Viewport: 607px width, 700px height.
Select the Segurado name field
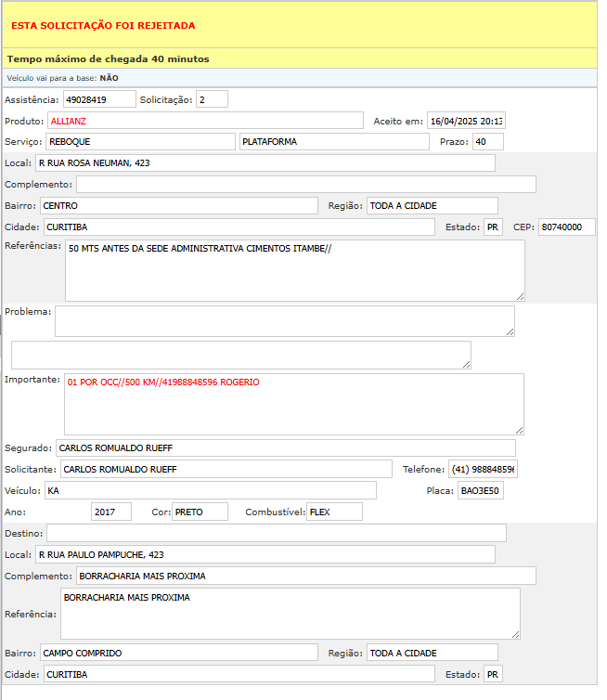285,448
